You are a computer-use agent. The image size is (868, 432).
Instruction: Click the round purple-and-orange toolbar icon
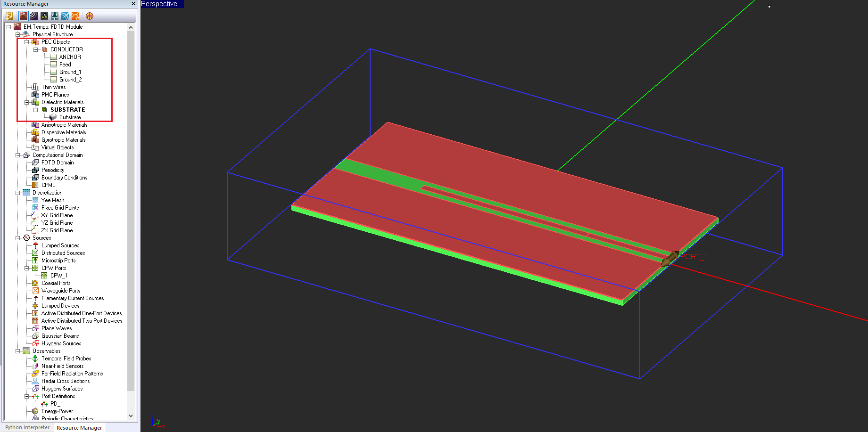click(x=90, y=16)
